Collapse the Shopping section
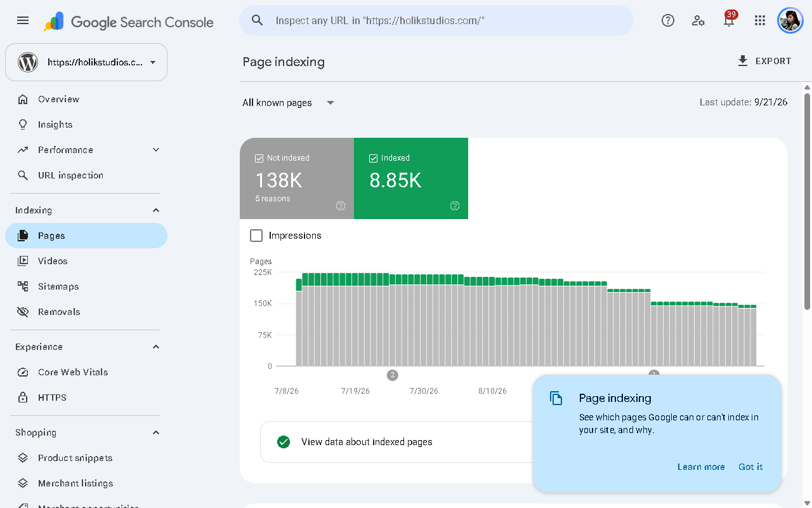812x508 pixels. tap(156, 432)
